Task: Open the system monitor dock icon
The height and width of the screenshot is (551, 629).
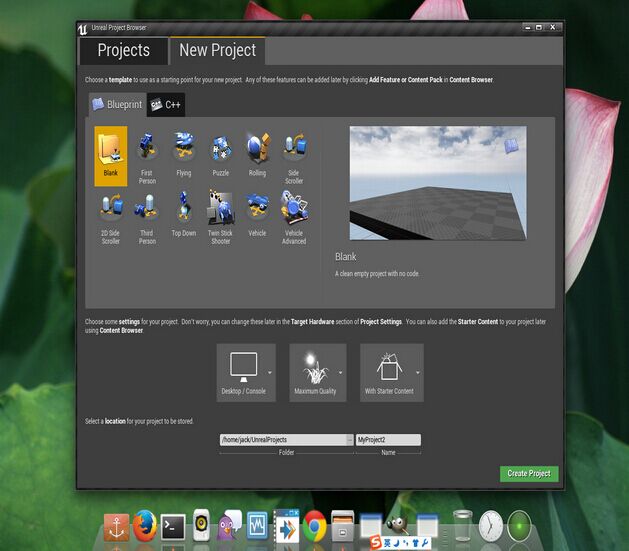Action: pos(257,525)
